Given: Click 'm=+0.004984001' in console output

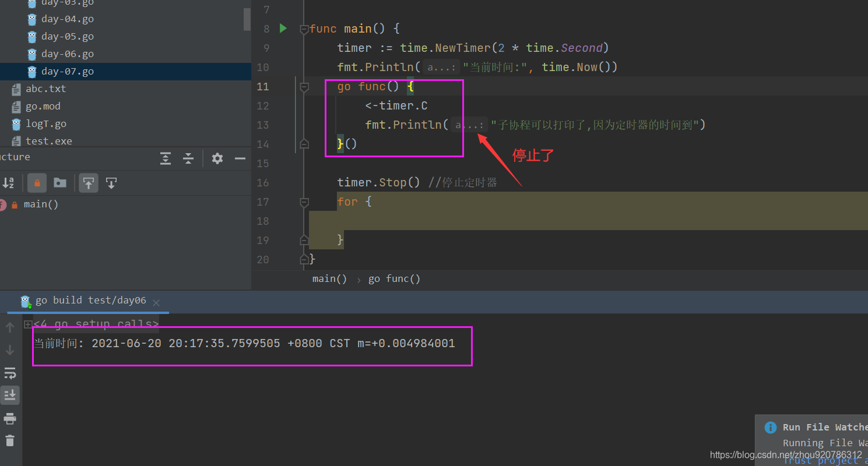Looking at the screenshot, I should (x=406, y=344).
